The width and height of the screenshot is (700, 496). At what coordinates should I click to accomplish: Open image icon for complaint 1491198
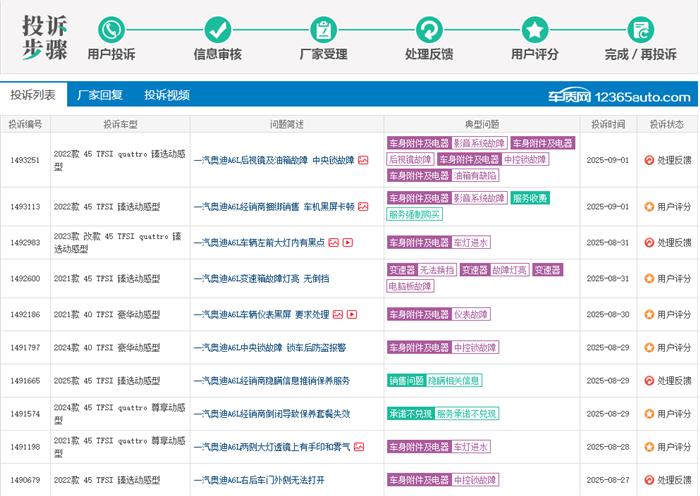coord(359,446)
